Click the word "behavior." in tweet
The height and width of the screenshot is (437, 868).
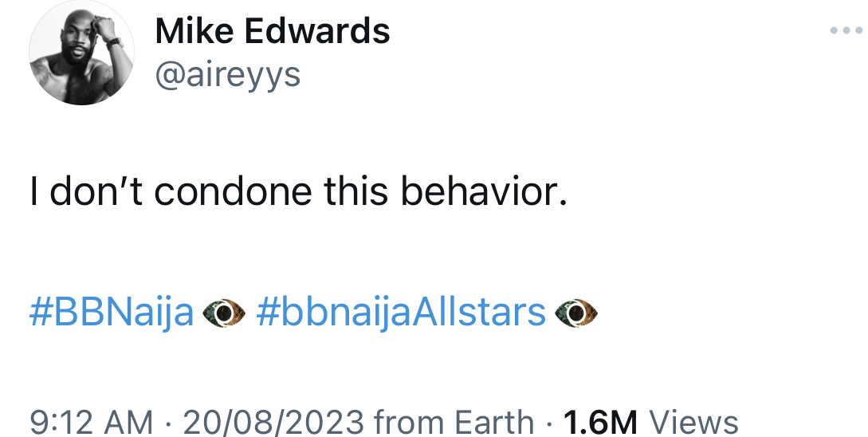tap(484, 191)
